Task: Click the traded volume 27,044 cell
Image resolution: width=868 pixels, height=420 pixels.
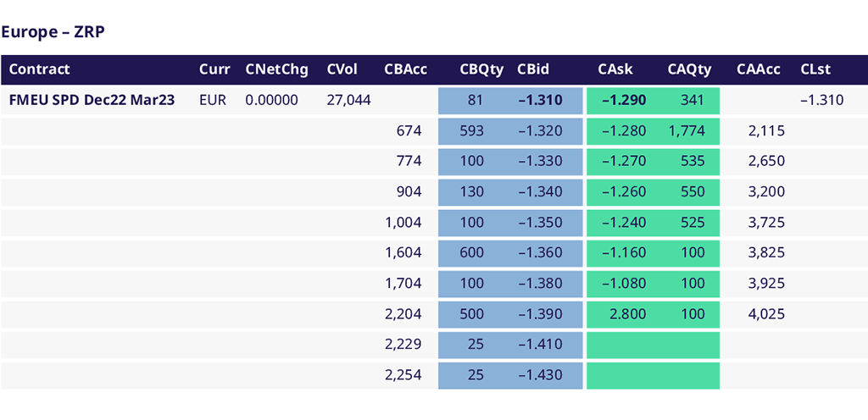Action: point(348,100)
